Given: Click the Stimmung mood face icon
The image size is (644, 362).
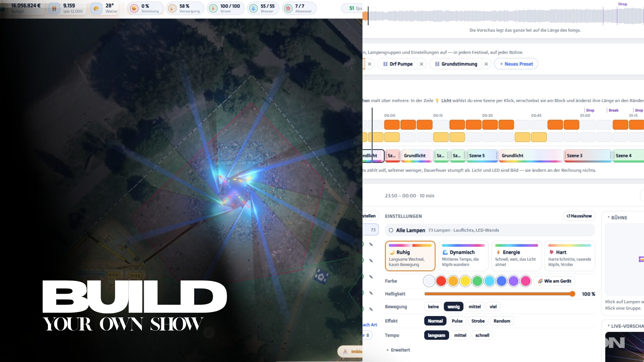Looking at the screenshot, I should (x=134, y=8).
